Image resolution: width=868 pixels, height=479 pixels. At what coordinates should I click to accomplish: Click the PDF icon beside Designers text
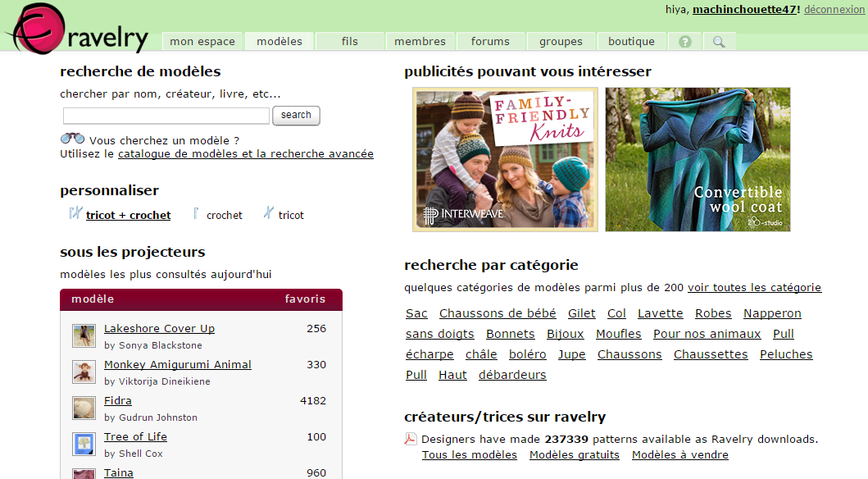pos(410,439)
